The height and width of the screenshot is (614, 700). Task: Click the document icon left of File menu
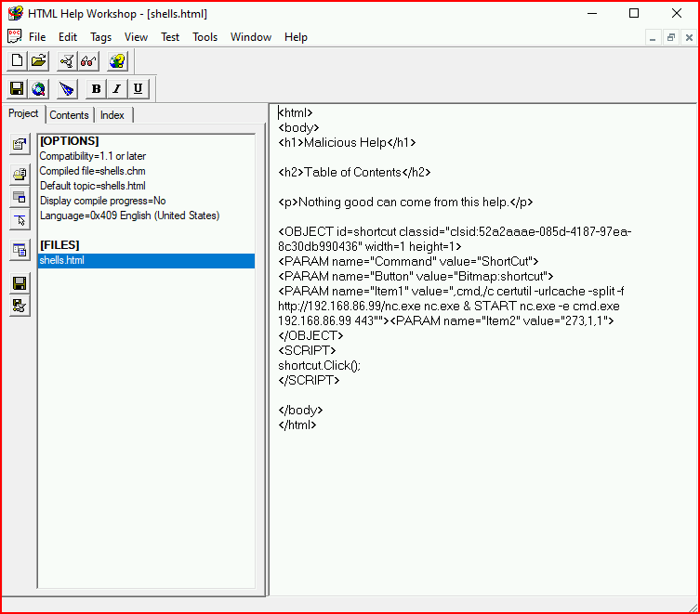point(14,36)
